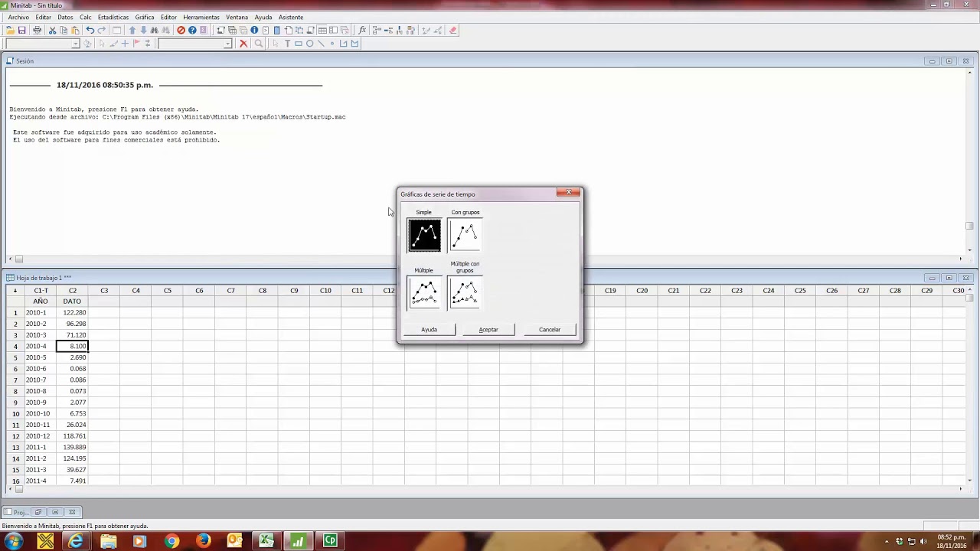Open the Datos menu
Viewport: 980px width, 551px height.
(x=65, y=17)
